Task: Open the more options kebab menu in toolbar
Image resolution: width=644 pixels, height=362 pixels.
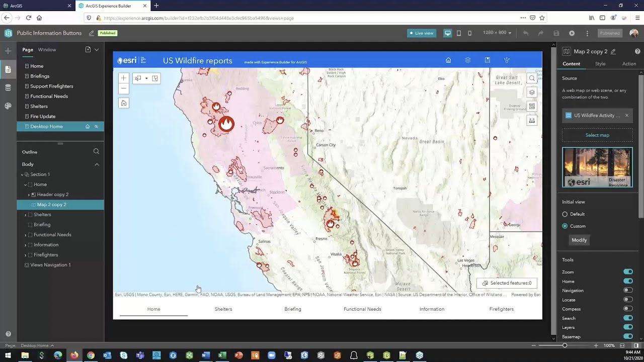Action: click(x=587, y=33)
